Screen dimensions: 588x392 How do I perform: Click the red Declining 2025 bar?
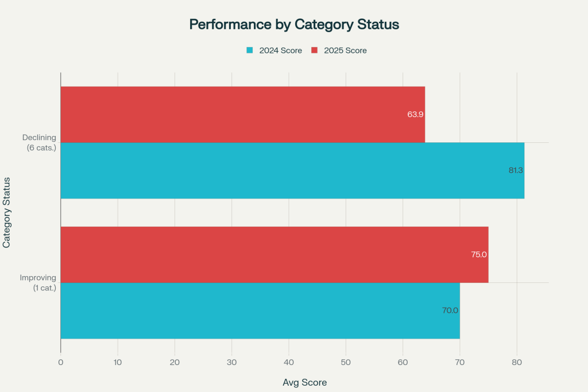242,114
